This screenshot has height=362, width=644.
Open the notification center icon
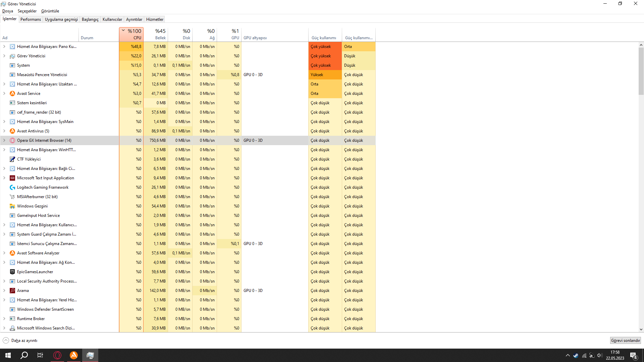pyautogui.click(x=634, y=356)
